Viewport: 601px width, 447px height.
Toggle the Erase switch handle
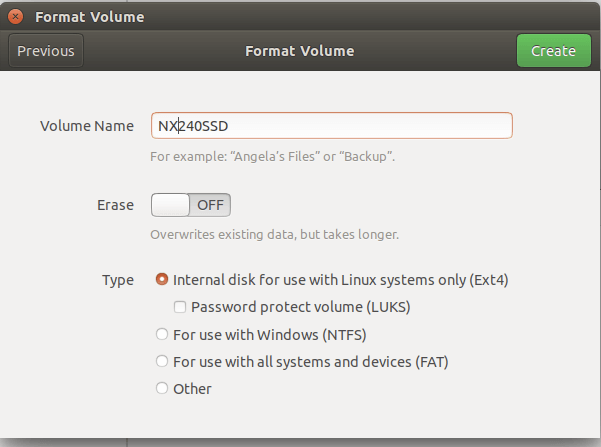tap(170, 205)
